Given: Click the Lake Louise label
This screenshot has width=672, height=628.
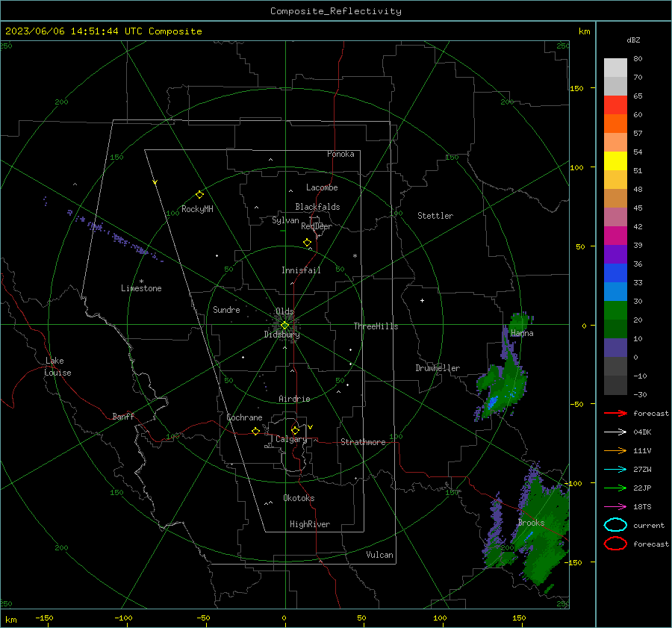Looking at the screenshot, I should pyautogui.click(x=57, y=367).
